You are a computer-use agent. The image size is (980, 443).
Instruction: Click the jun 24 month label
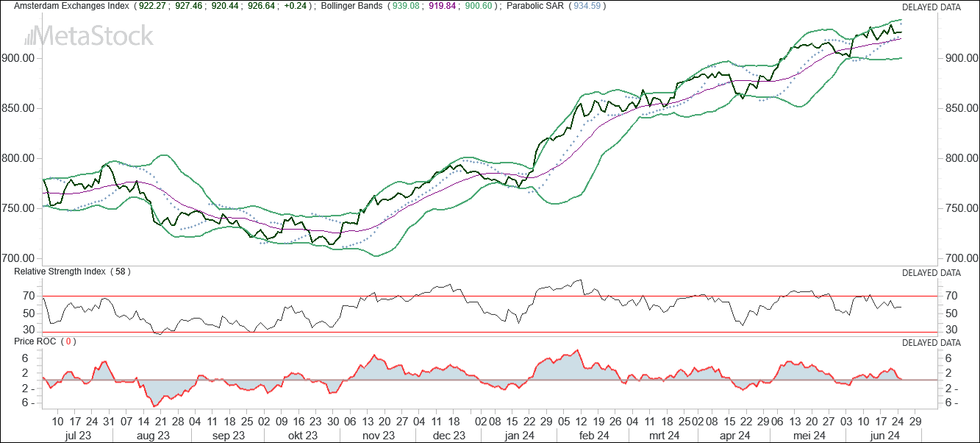point(884,436)
